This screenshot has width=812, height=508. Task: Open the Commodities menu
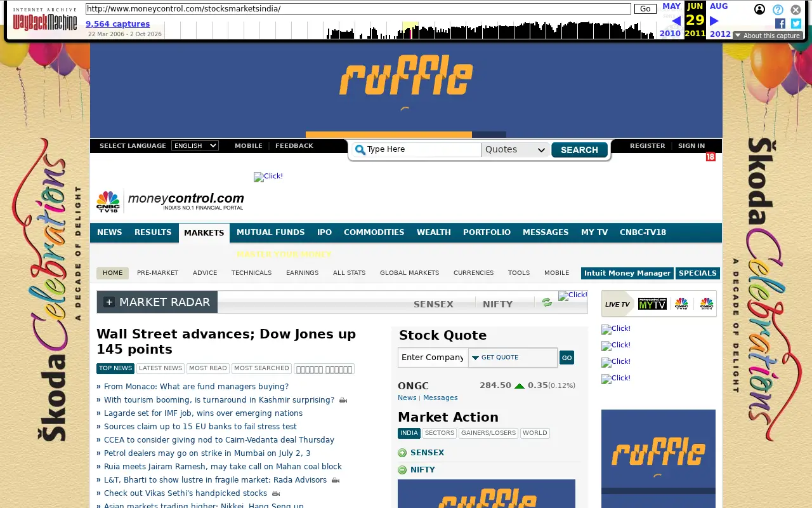point(374,232)
